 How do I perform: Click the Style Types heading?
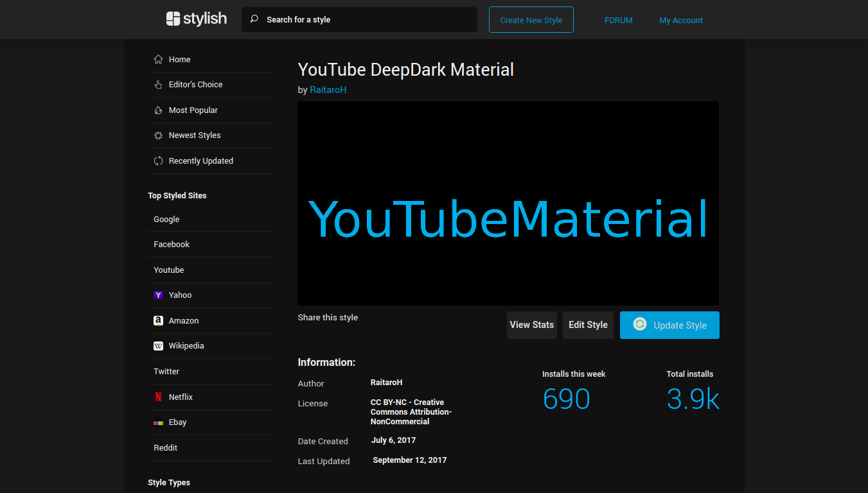click(x=169, y=483)
